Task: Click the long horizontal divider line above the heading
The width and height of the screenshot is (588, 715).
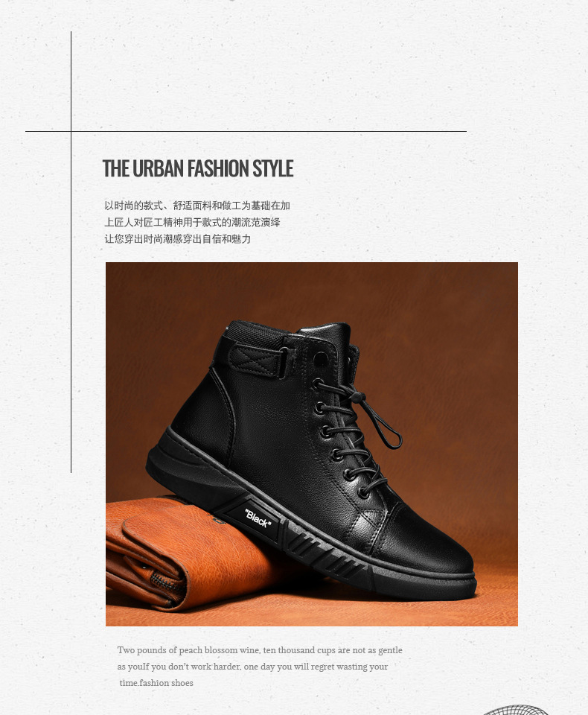Action: [x=246, y=131]
